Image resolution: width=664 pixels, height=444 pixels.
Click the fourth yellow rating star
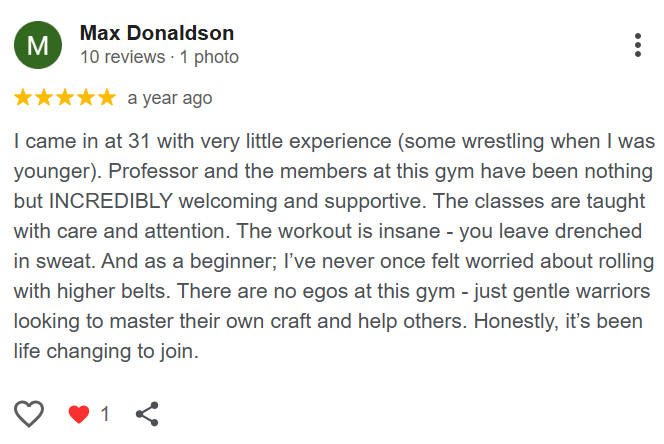[x=86, y=98]
